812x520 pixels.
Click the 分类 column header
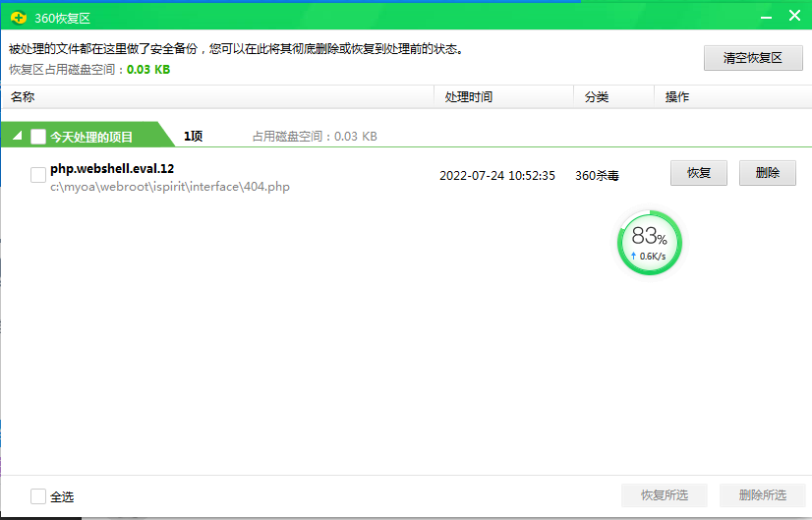[614, 97]
